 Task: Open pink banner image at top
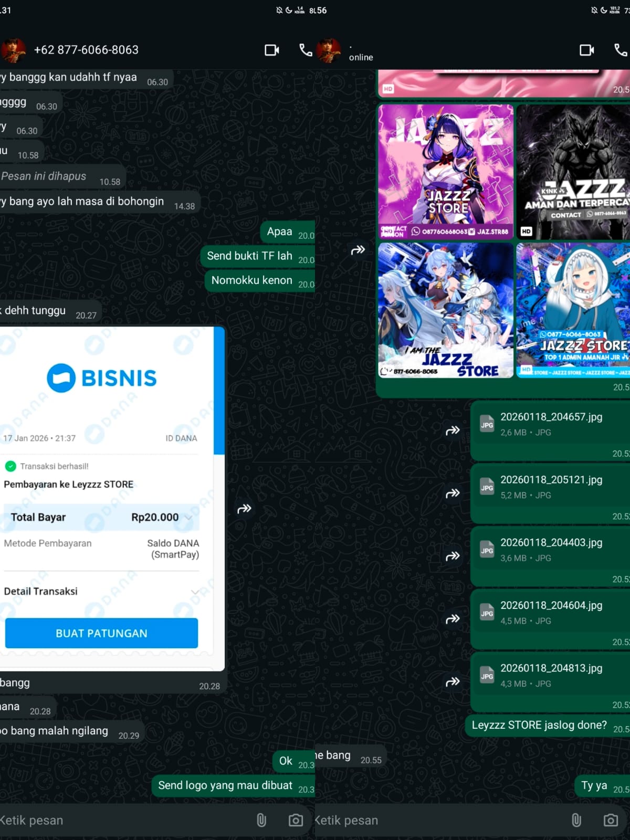504,83
